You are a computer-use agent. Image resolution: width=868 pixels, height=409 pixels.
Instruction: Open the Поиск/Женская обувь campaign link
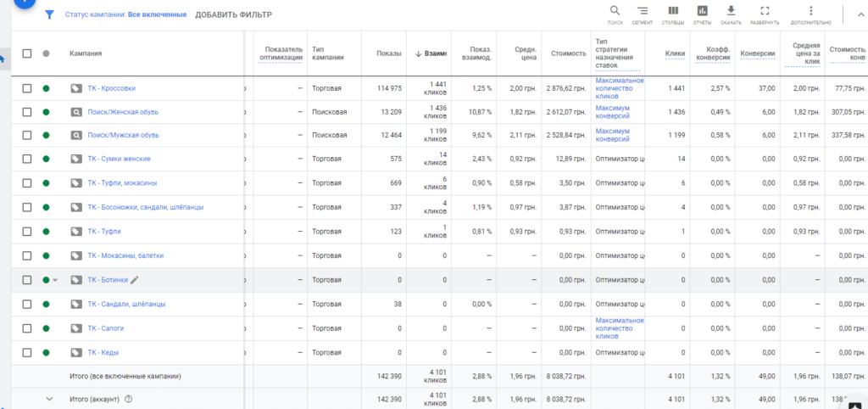[123, 112]
